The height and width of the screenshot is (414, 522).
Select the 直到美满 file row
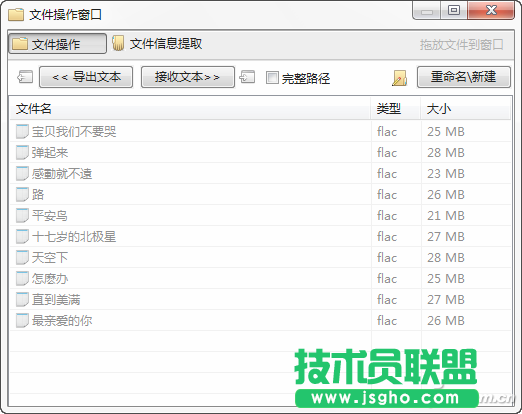[260, 299]
